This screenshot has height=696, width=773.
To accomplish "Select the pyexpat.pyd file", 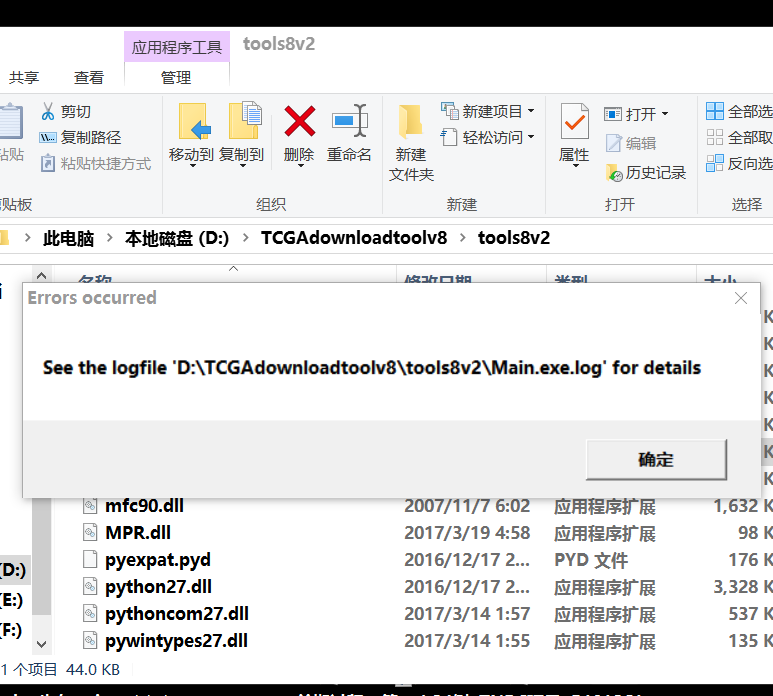I will point(157,560).
